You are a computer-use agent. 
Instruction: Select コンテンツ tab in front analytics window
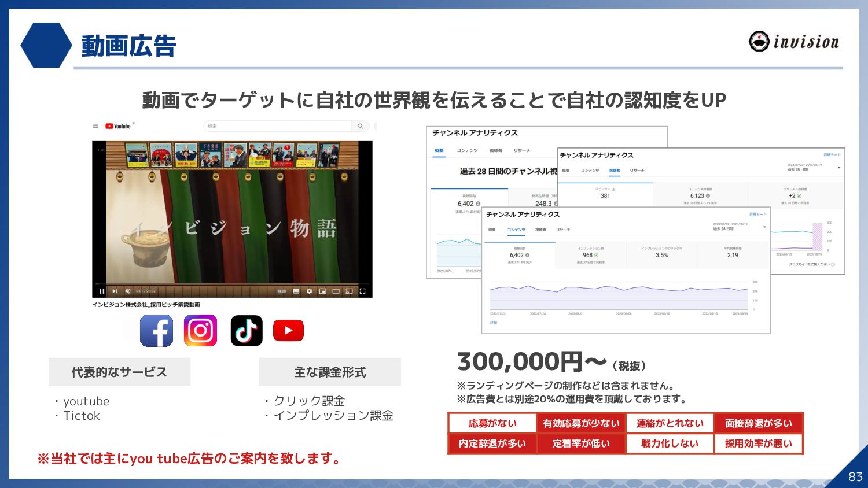[x=516, y=230]
